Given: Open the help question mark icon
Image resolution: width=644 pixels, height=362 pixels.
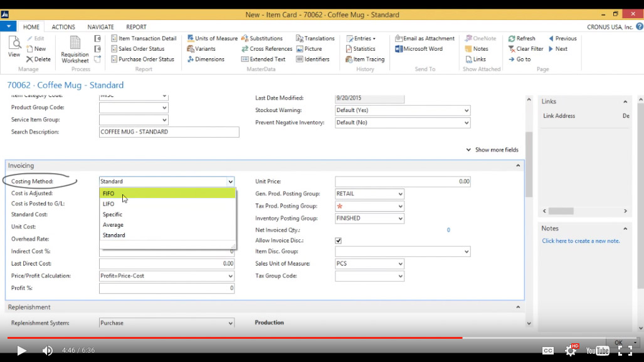Looking at the screenshot, I should 639,27.
